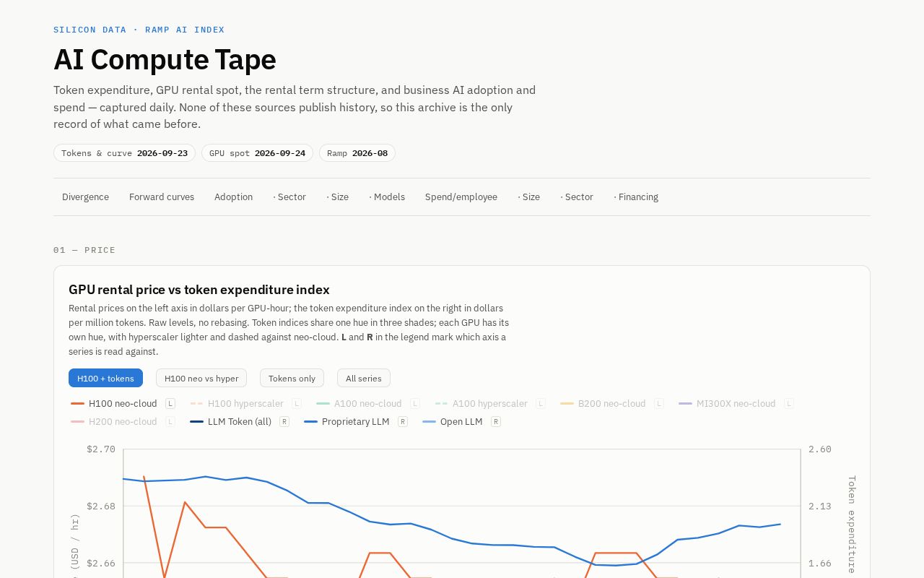Click the Silicon Data · Ramp AI Index label
Image resolution: width=924 pixels, height=578 pixels.
click(x=139, y=30)
